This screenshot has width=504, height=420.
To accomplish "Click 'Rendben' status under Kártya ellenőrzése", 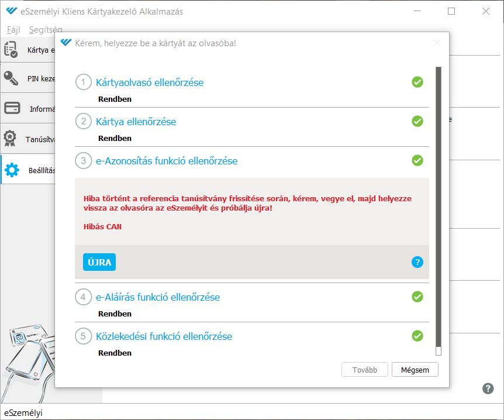I will coord(115,138).
